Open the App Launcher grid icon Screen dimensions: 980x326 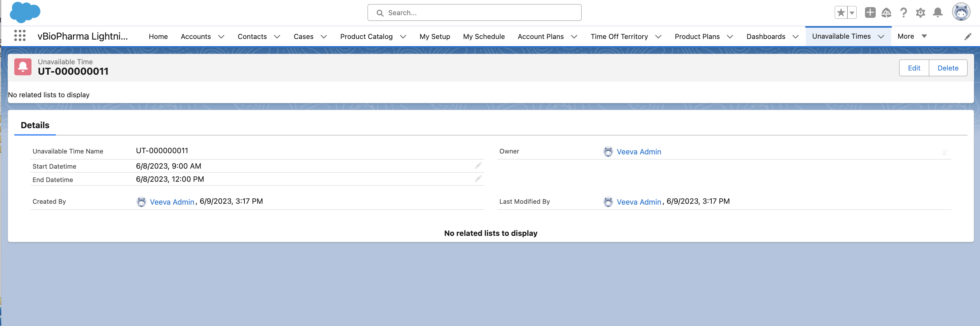[x=20, y=36]
